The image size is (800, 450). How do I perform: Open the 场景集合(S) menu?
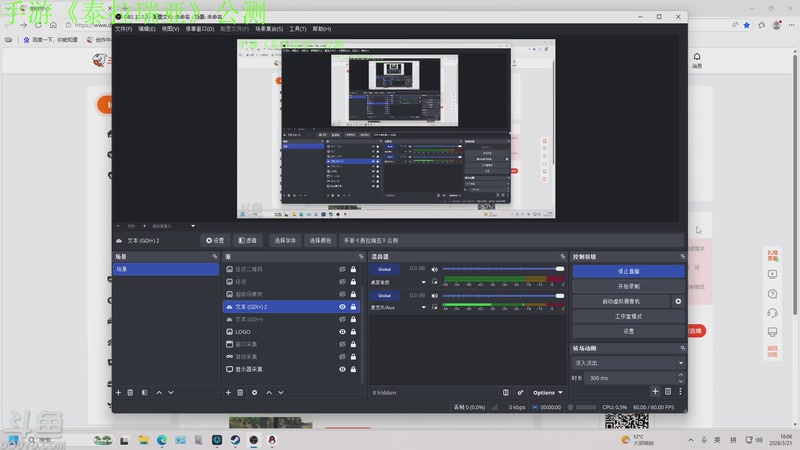[269, 29]
